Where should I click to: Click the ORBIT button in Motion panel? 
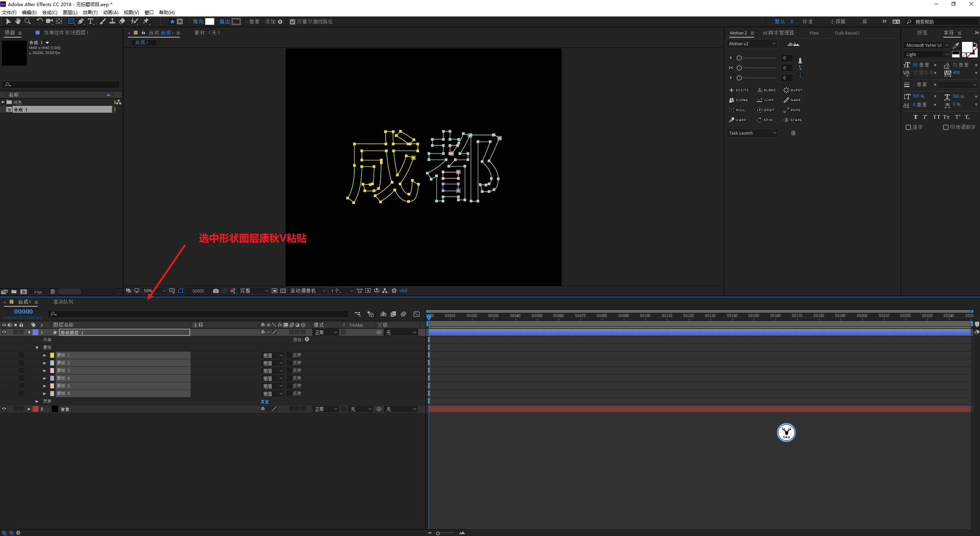coord(766,110)
